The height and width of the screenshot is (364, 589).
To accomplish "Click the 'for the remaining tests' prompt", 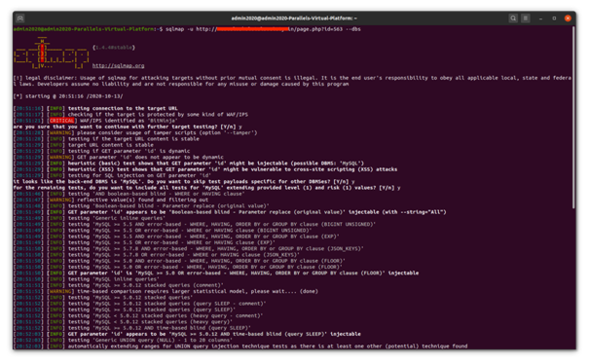I will pos(206,188).
